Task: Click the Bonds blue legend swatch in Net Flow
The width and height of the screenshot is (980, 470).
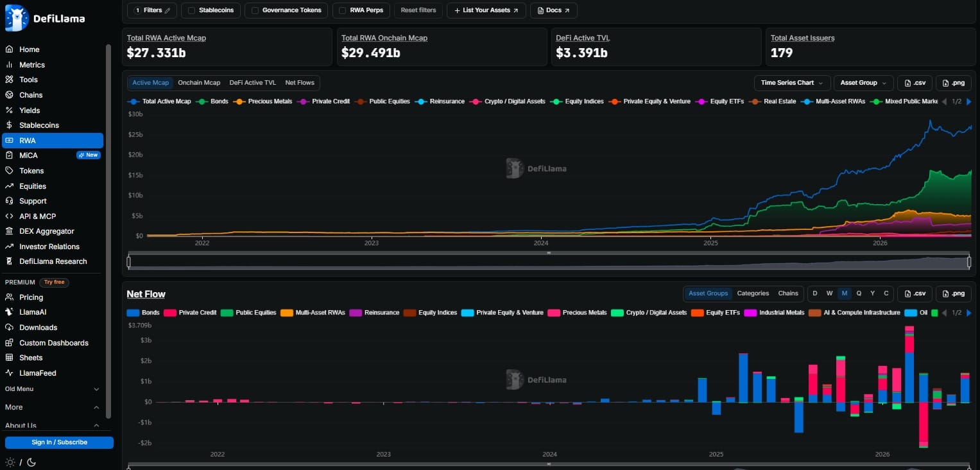Action: coord(133,313)
